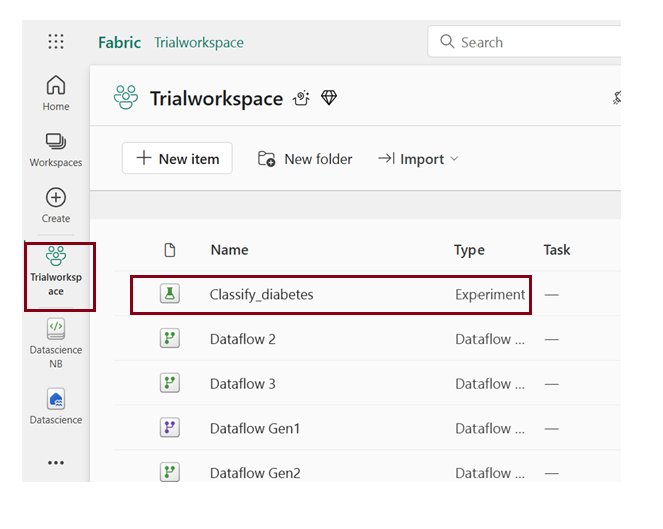The height and width of the screenshot is (529, 663).
Task: Expand the Import dropdown
Action: point(418,159)
